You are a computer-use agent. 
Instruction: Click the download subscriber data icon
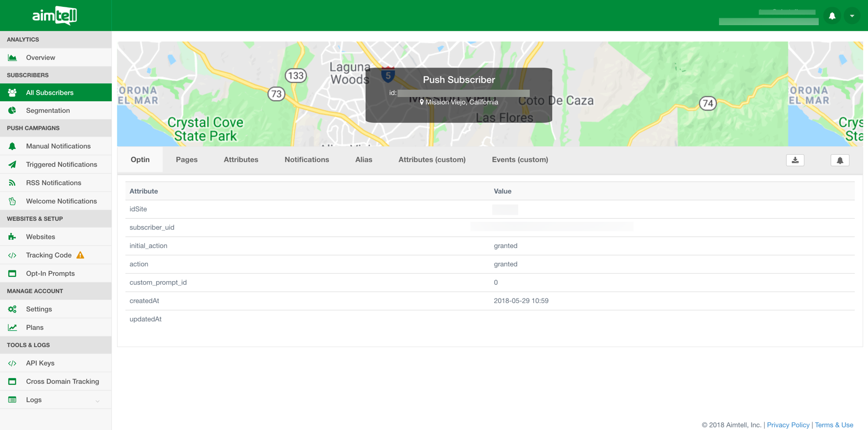pyautogui.click(x=795, y=160)
